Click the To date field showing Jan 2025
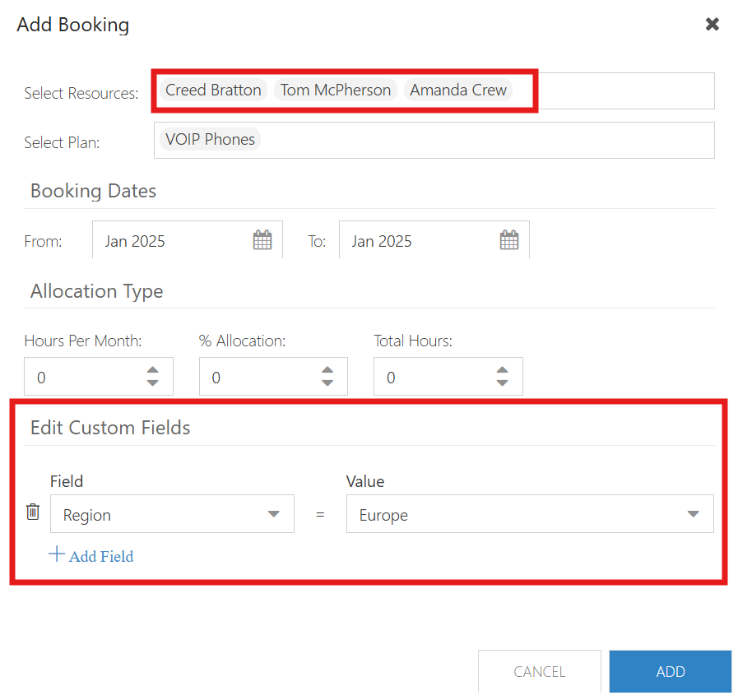 point(434,240)
